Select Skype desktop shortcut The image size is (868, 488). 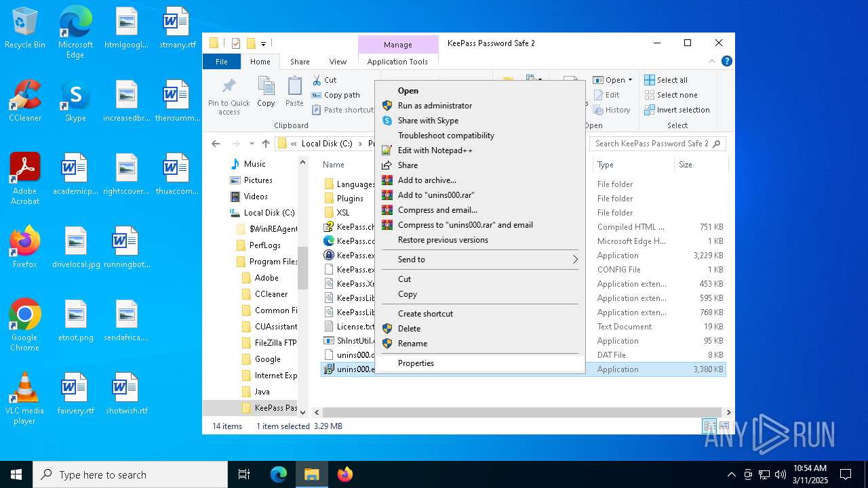pyautogui.click(x=75, y=101)
